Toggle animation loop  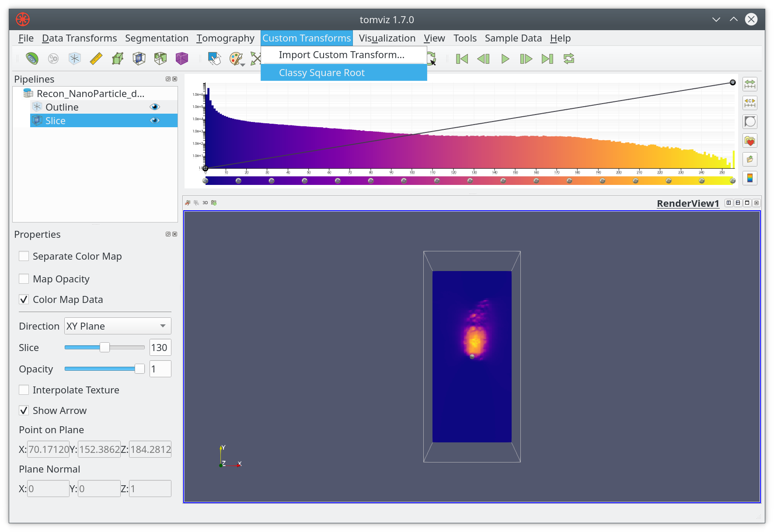[569, 59]
